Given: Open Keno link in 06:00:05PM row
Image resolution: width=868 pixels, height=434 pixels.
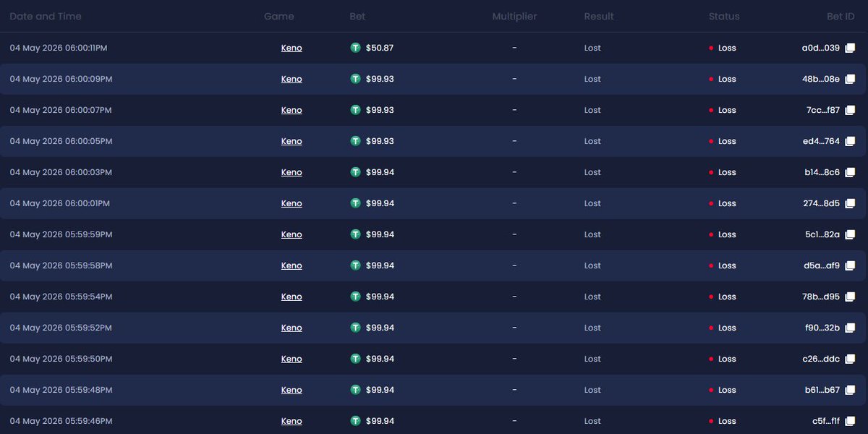Looking at the screenshot, I should pos(292,141).
